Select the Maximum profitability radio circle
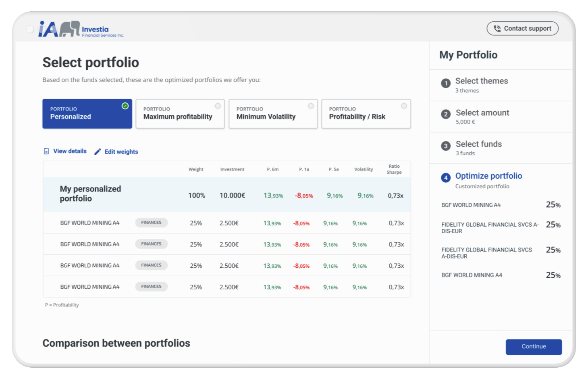The width and height of the screenshot is (588, 379). tap(218, 106)
